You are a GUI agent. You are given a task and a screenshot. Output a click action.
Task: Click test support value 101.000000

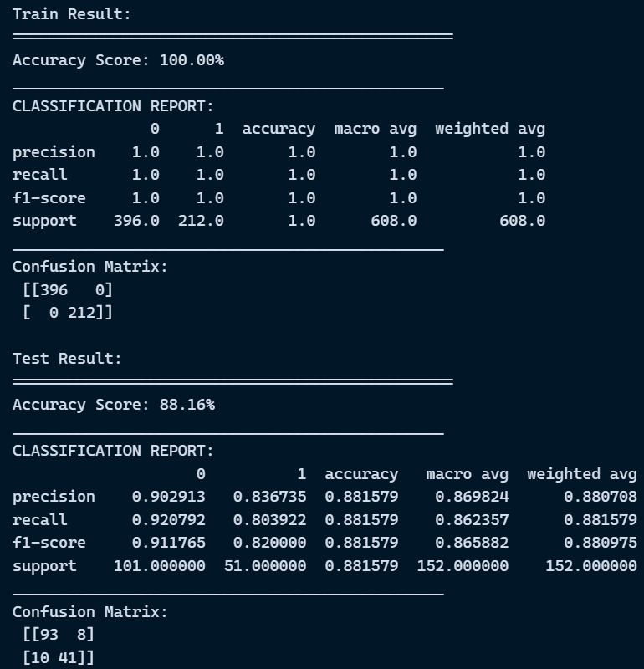click(160, 566)
